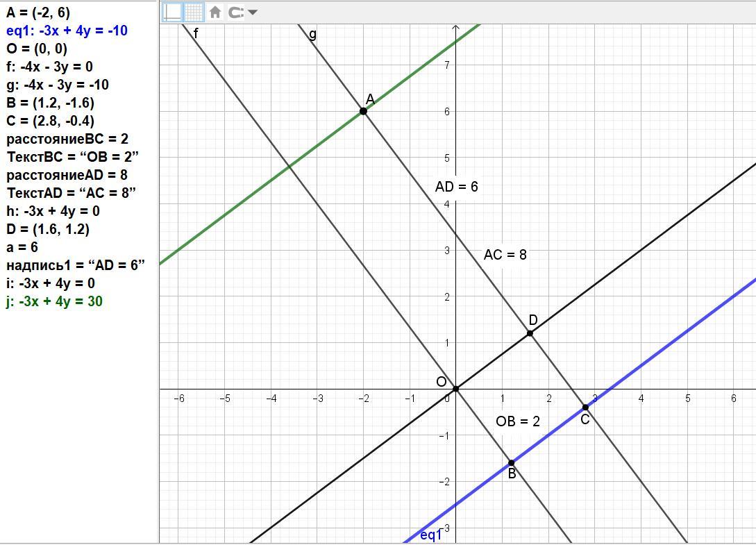Click the 'AC = 8' text label on graph
The height and width of the screenshot is (545, 756).
pos(505,255)
